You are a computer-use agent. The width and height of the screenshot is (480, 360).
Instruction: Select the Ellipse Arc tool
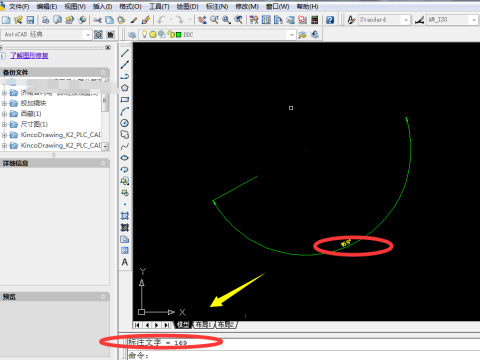click(125, 169)
